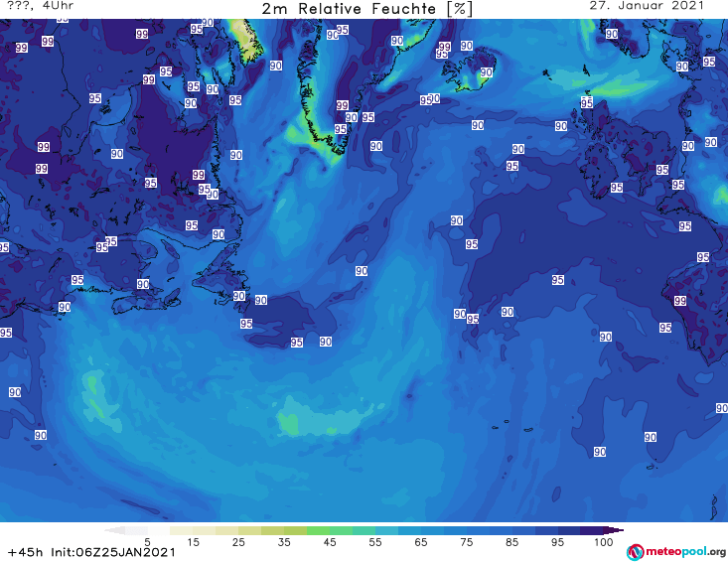The height and width of the screenshot is (562, 728).
Task: Click legend tick label "35"
Action: pos(284,542)
